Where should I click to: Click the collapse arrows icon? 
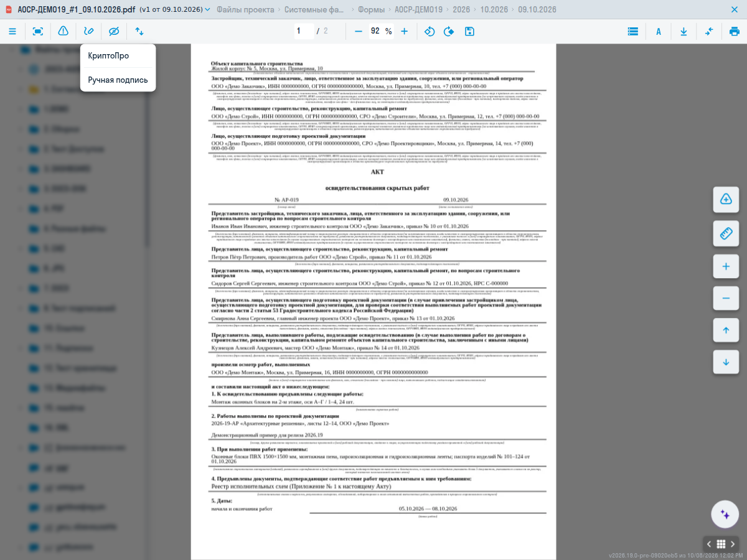tap(709, 31)
